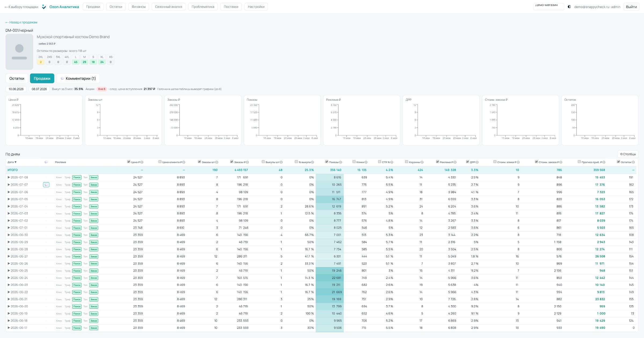Open the Сезонный анализ menu
The height and width of the screenshot is (338, 644).
click(x=169, y=7)
